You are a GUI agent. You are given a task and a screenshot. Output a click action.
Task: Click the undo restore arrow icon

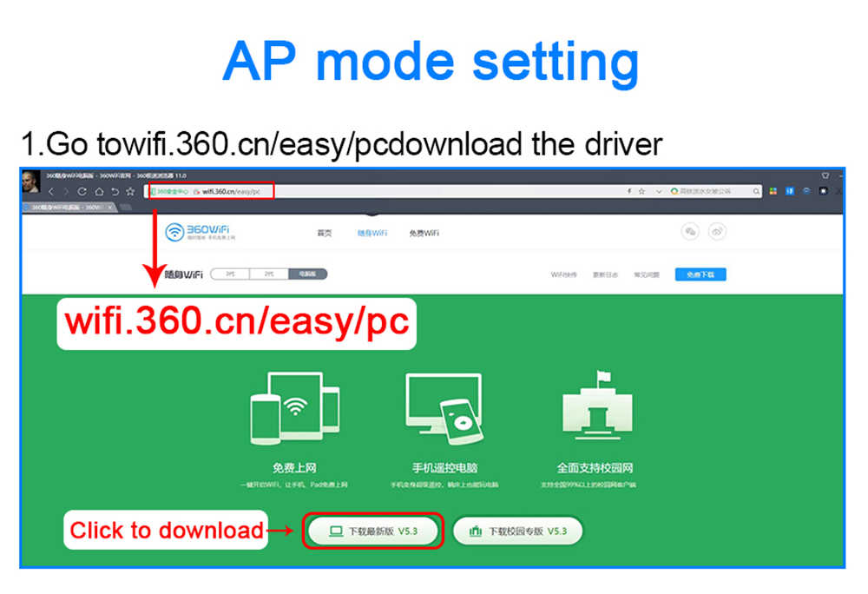(115, 192)
